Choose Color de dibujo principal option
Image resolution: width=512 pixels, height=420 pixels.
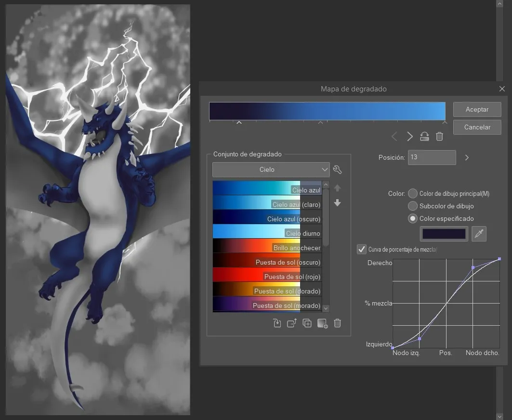(413, 193)
